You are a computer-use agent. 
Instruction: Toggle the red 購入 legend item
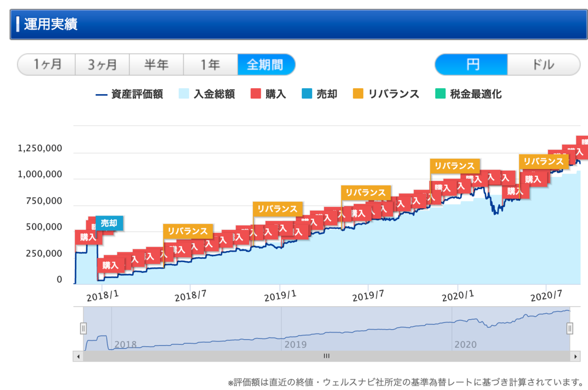269,94
